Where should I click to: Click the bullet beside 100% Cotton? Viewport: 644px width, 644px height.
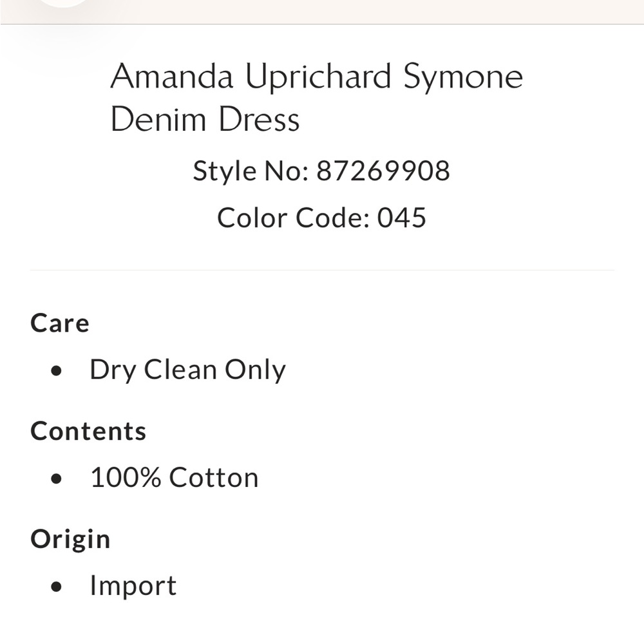point(58,479)
